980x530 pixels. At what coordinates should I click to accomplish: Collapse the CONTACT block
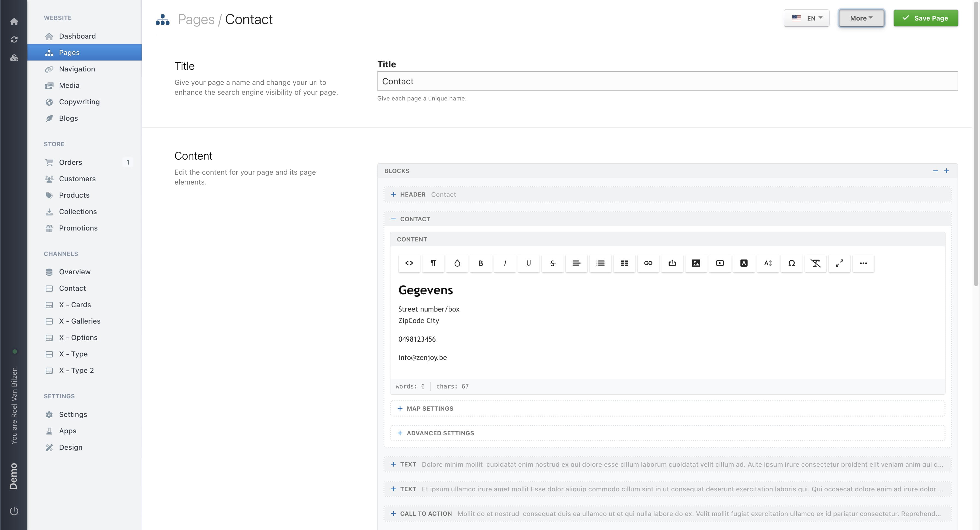393,219
